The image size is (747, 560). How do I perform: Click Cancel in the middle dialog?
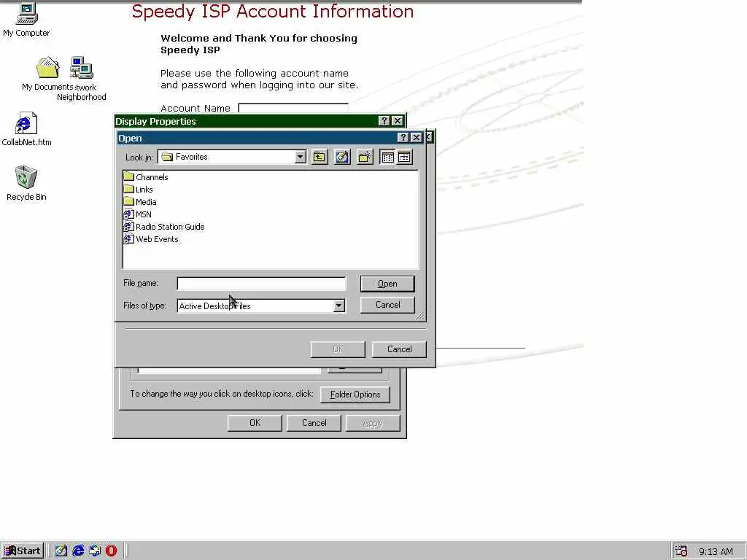click(399, 349)
